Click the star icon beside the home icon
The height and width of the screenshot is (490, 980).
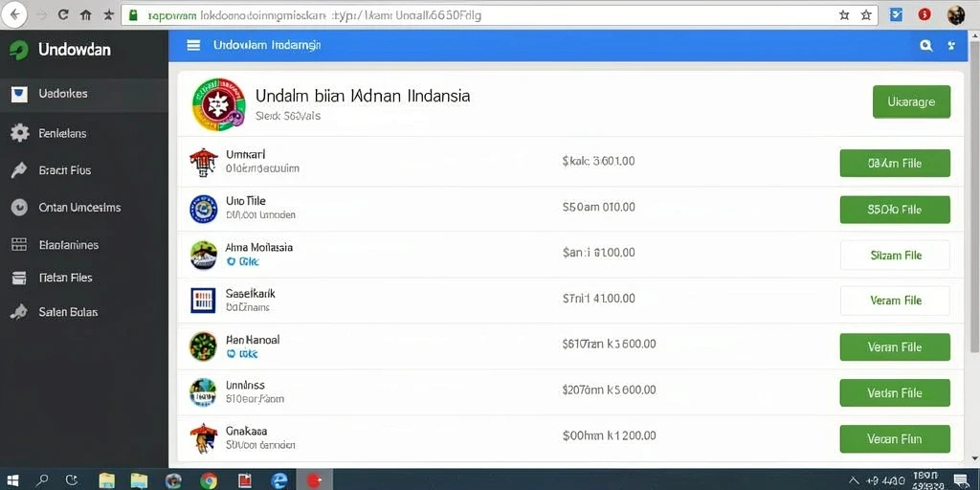108,15
